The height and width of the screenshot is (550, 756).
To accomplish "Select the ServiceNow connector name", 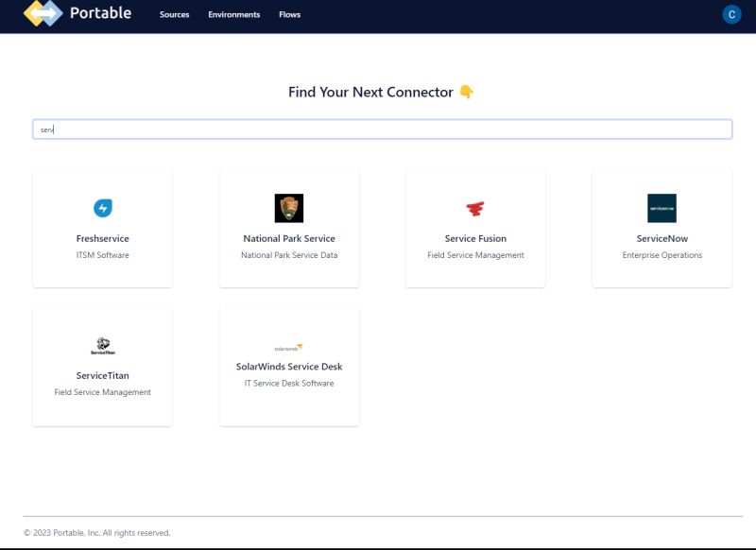I will pyautogui.click(x=661, y=239).
